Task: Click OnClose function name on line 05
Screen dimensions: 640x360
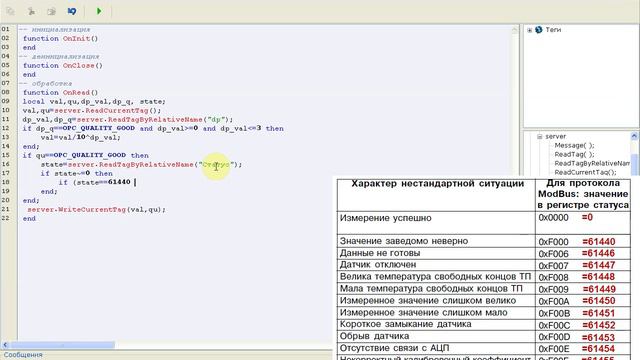Action: [x=78, y=65]
